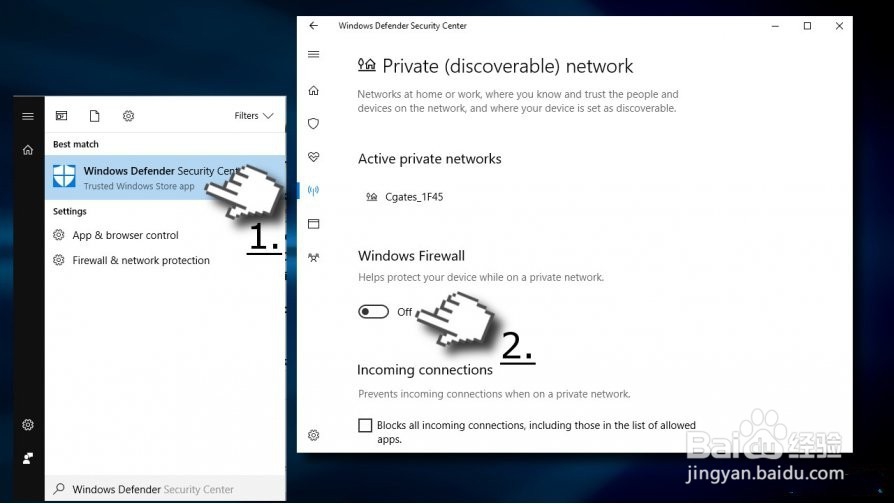Minimize the Windows Defender Security Center window
The image size is (894, 504).
pos(775,26)
